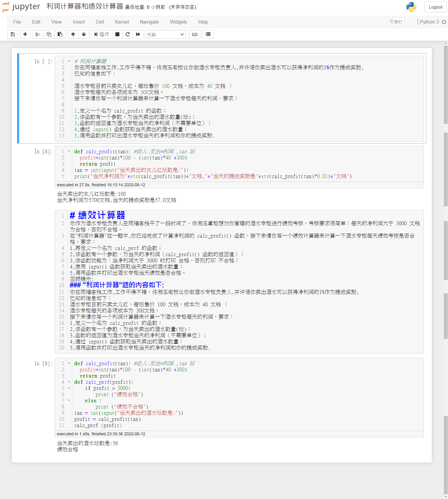This screenshot has height=499, width=448.
Task: Open the command palette keyboard icon
Action: [195, 34]
